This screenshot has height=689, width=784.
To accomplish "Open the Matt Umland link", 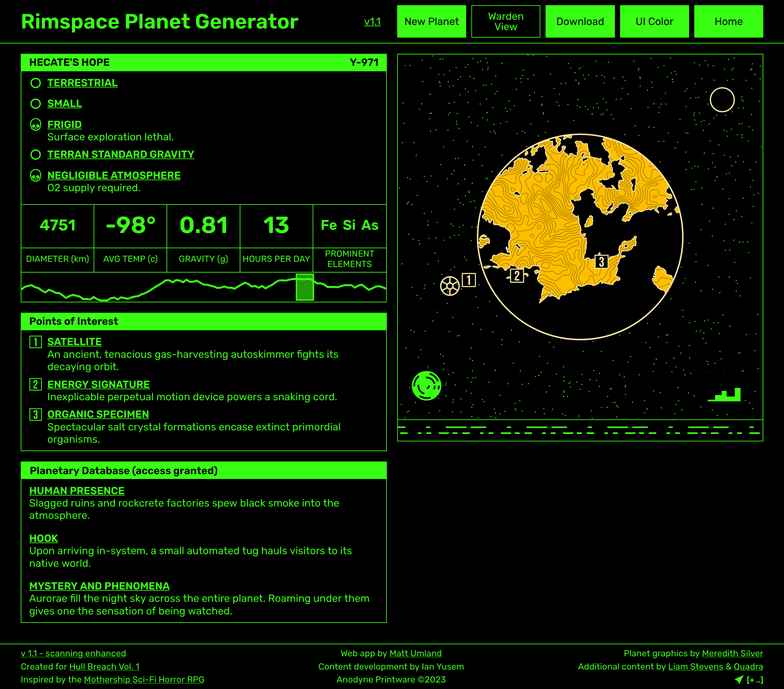I will pos(415,653).
